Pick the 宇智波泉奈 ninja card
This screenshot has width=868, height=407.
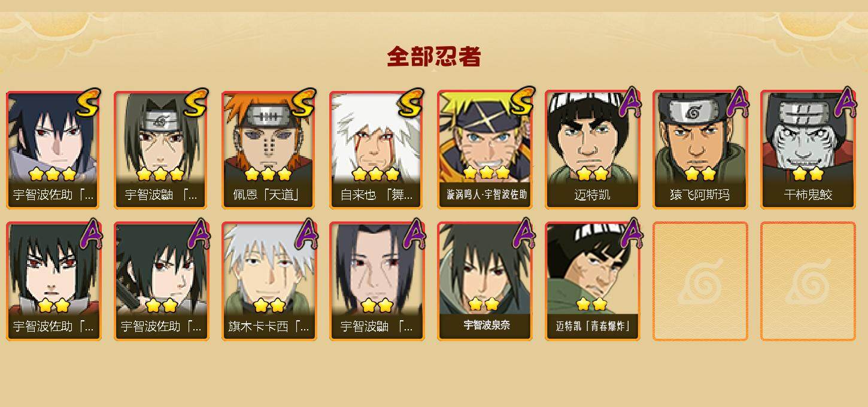(x=484, y=281)
